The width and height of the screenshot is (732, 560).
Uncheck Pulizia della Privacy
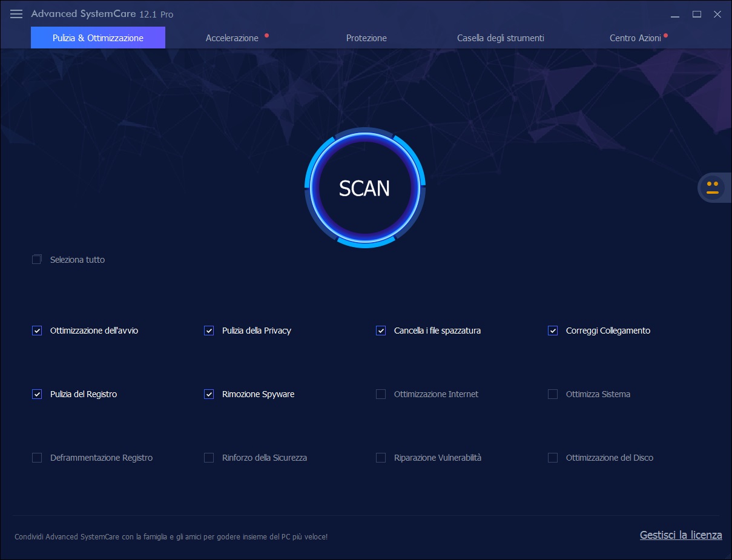pos(209,331)
